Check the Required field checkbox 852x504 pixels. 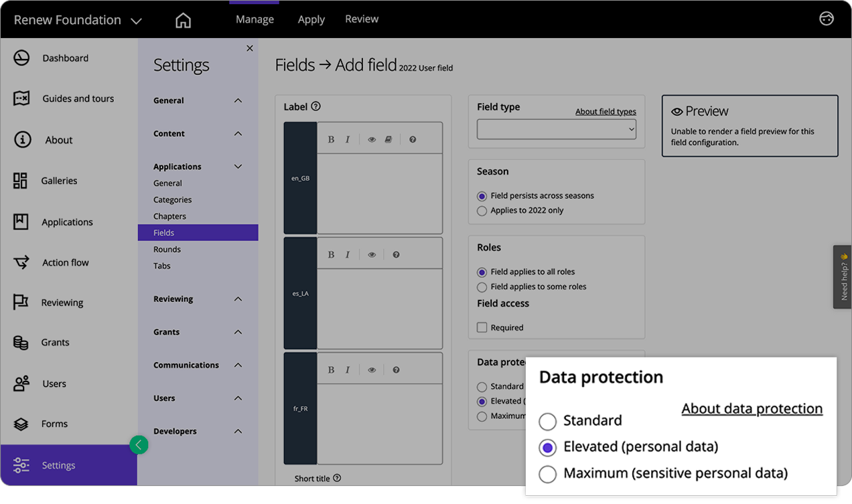[x=480, y=327]
